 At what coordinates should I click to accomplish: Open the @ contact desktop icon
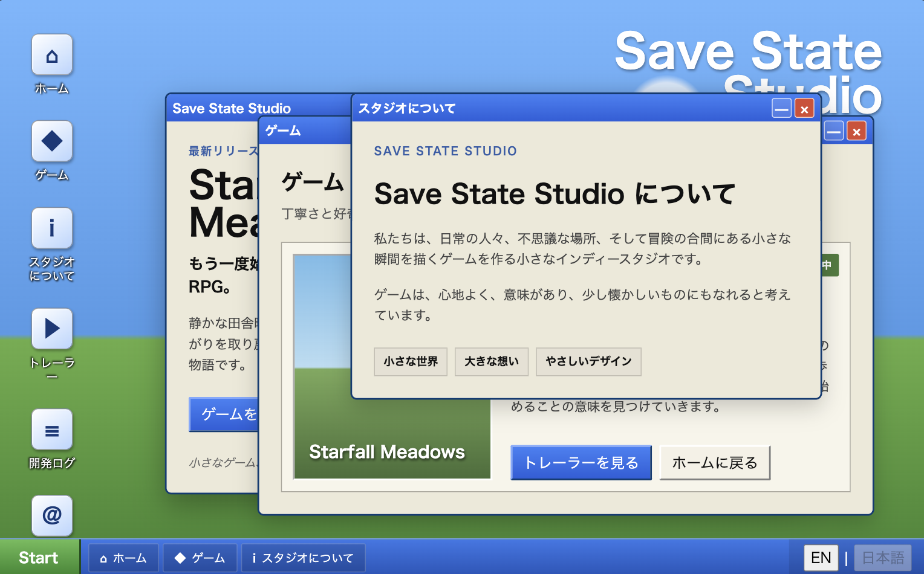pos(52,516)
